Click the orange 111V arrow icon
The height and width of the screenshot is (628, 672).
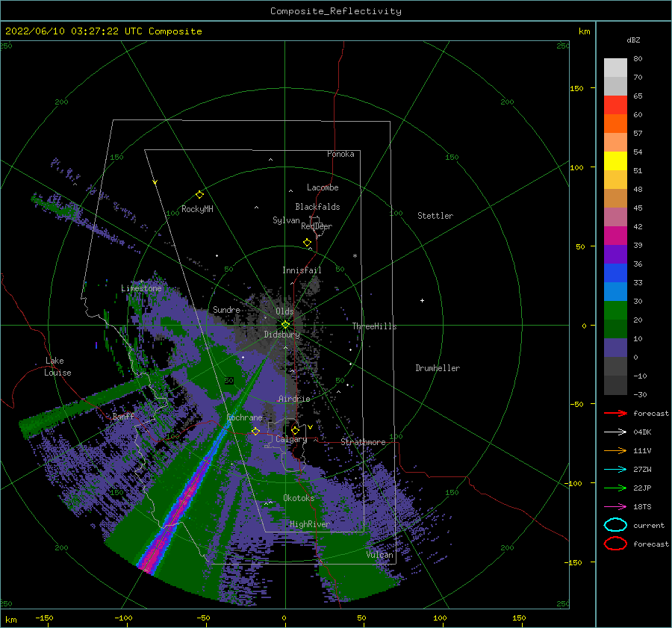(x=615, y=450)
